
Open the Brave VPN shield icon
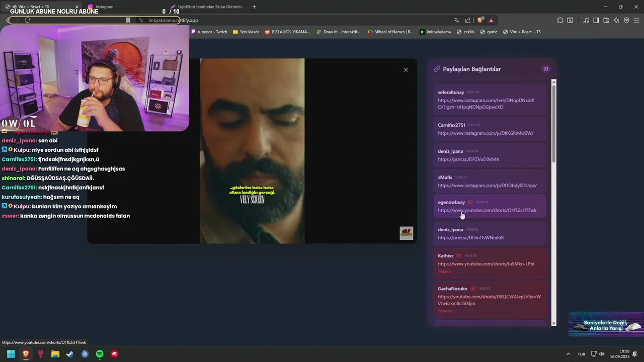pos(626,20)
